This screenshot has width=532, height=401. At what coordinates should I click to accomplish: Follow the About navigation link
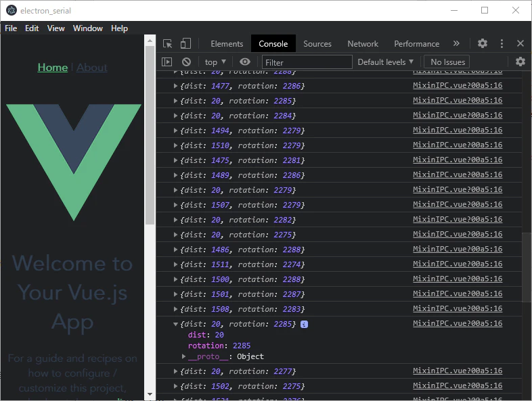91,68
